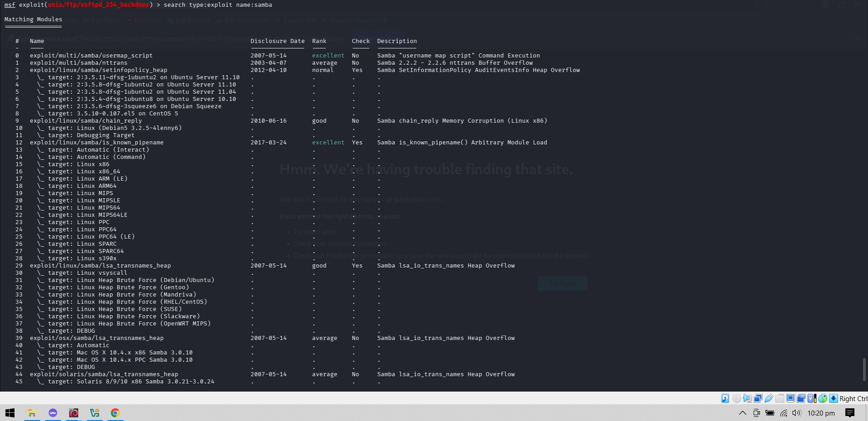The height and width of the screenshot is (421, 868).
Task: Click the disclosure date 2003-04-07
Action: (x=269, y=63)
